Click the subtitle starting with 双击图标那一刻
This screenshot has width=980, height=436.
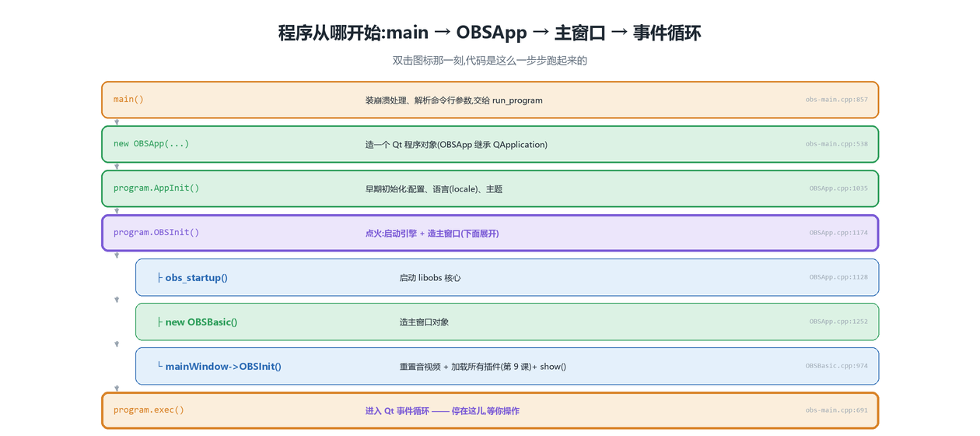(490, 60)
